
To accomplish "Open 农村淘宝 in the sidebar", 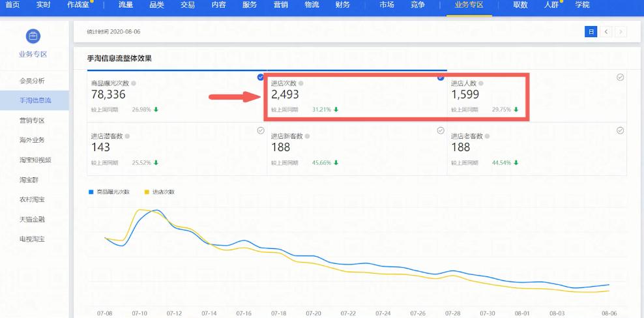I will pyautogui.click(x=32, y=199).
